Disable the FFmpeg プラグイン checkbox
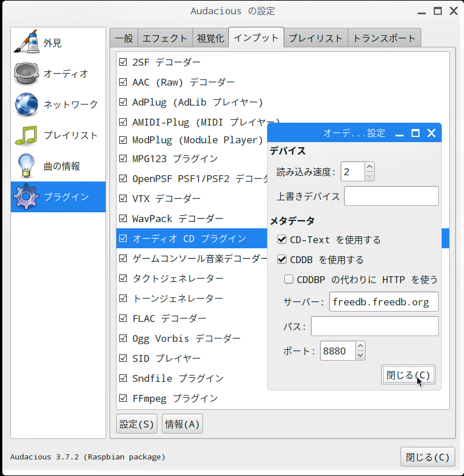The width and height of the screenshot is (464, 476). pyautogui.click(x=123, y=398)
